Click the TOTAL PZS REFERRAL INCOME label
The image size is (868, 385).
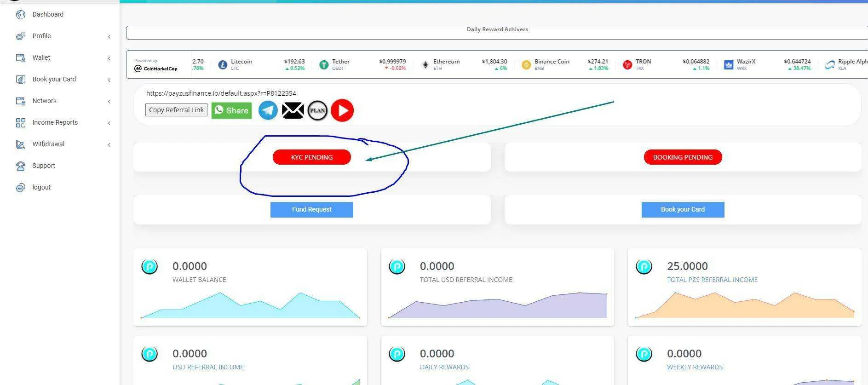pyautogui.click(x=712, y=280)
